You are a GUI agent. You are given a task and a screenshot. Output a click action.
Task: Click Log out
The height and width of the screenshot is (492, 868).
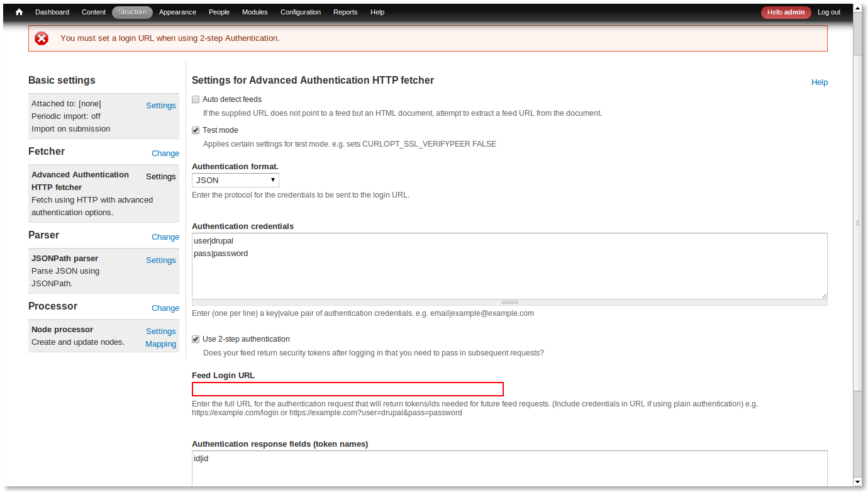828,12
